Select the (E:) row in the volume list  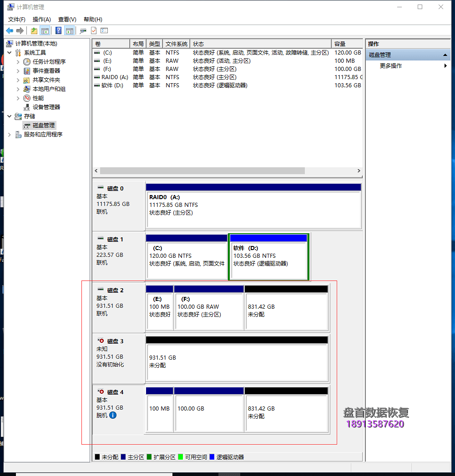click(227, 61)
